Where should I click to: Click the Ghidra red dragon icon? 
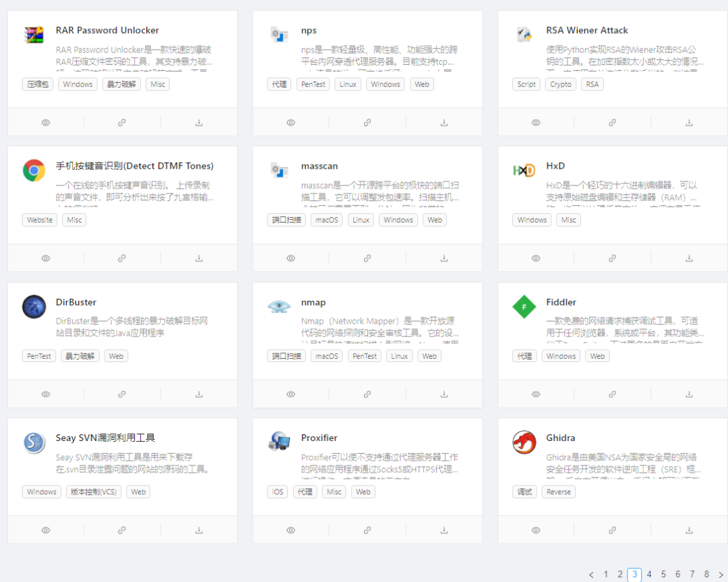pyautogui.click(x=524, y=442)
